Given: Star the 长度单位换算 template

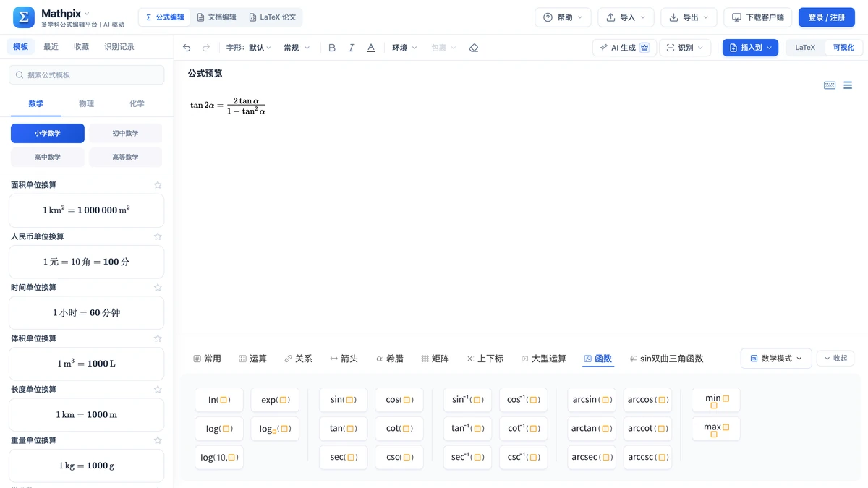Looking at the screenshot, I should click(x=158, y=389).
